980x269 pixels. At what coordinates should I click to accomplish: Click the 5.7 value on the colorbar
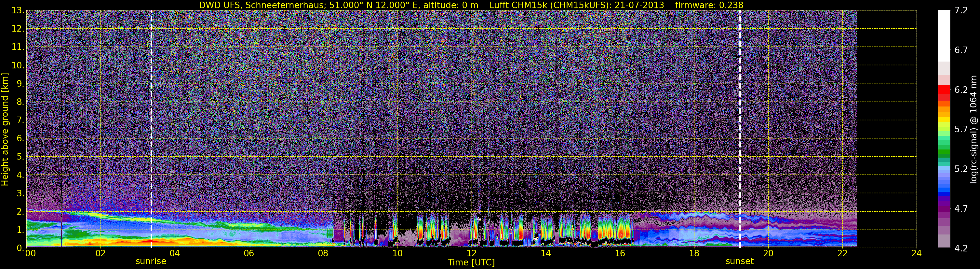961,130
